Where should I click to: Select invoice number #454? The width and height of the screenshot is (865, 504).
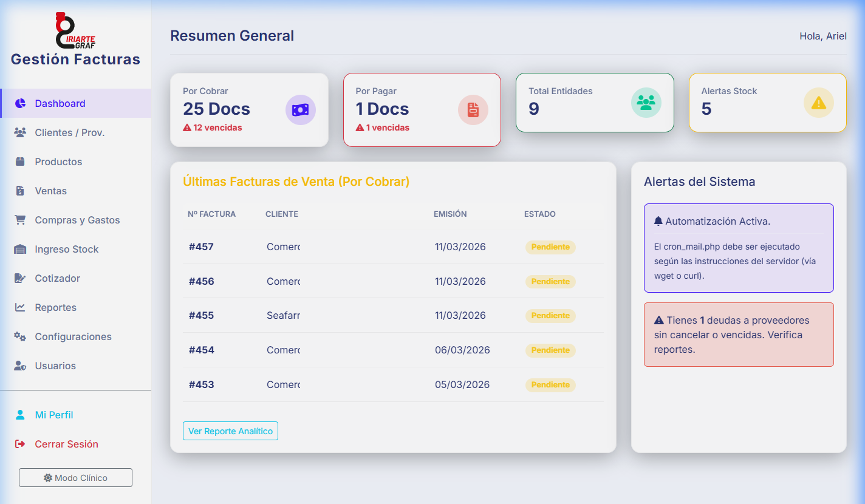click(x=201, y=350)
